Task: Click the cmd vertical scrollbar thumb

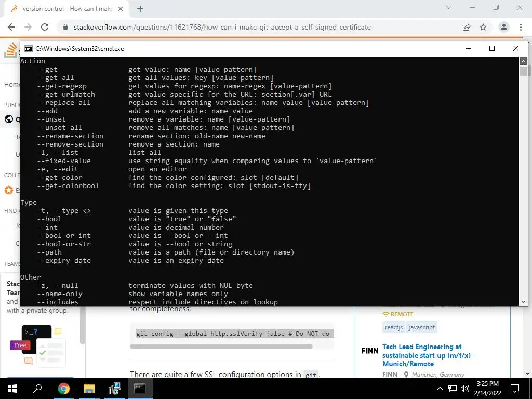Action: pos(523,72)
